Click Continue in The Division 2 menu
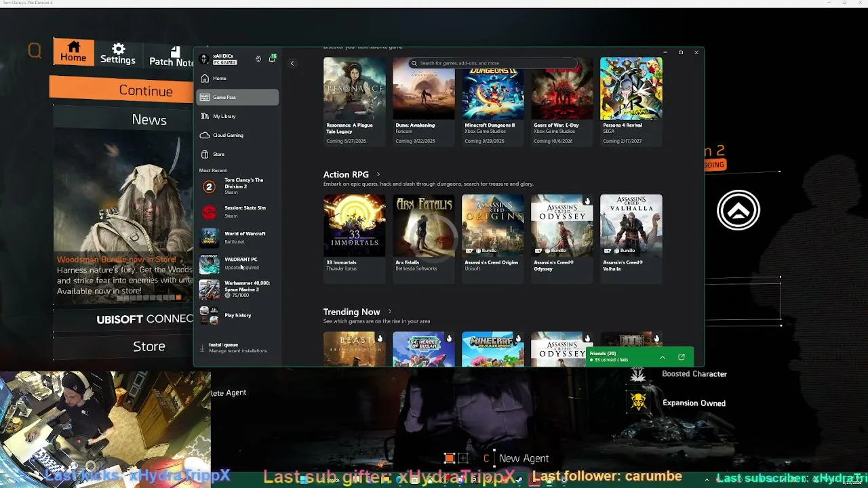This screenshot has height=488, width=868. click(x=121, y=91)
